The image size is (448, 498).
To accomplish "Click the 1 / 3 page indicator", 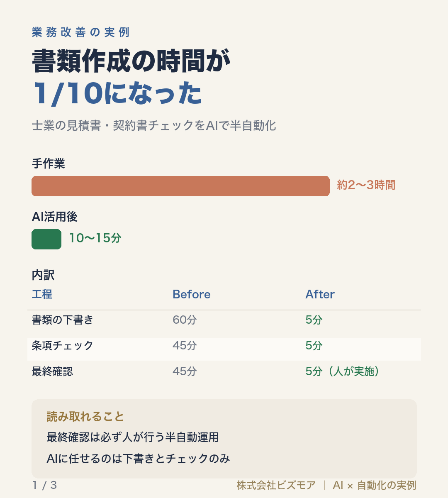I will pyautogui.click(x=44, y=485).
